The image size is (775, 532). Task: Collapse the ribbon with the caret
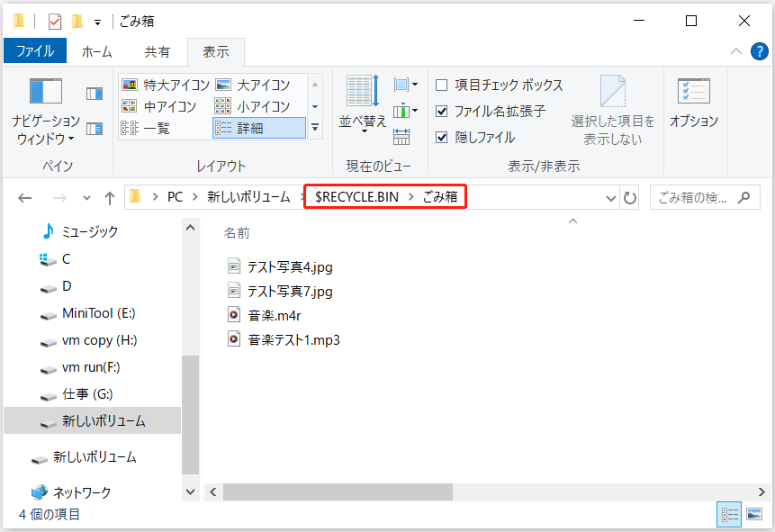[x=736, y=51]
